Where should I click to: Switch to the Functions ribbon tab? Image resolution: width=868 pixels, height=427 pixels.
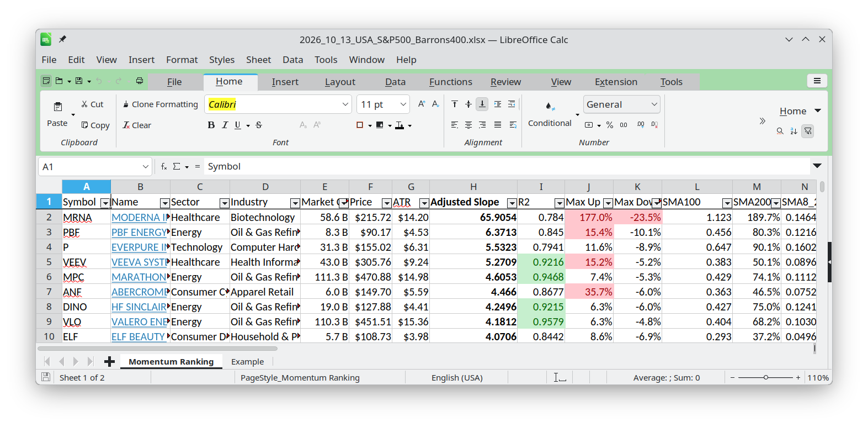pyautogui.click(x=451, y=82)
